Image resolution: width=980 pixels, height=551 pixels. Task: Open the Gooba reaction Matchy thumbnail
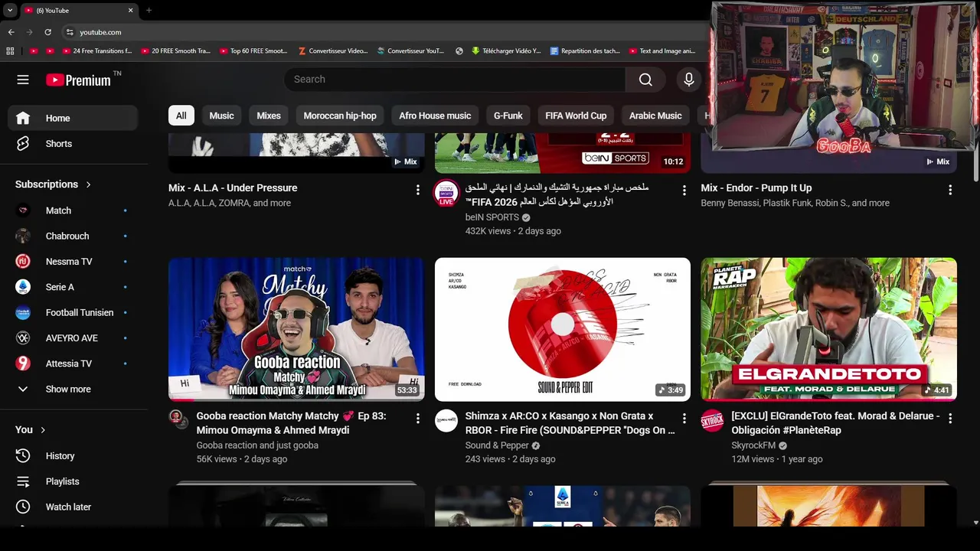[296, 329]
